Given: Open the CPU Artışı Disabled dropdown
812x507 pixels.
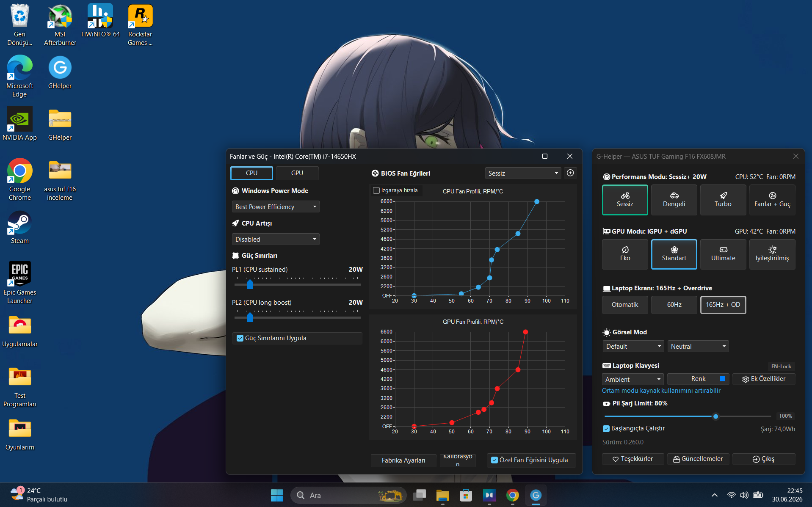Looking at the screenshot, I should [x=276, y=239].
